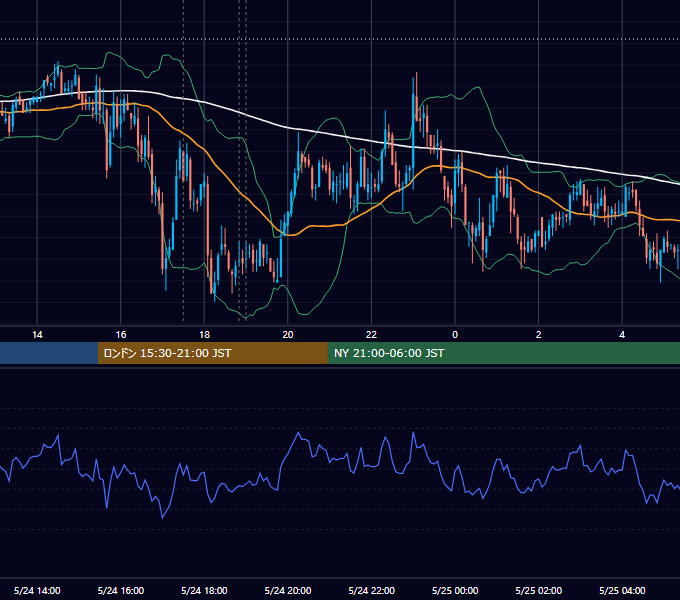This screenshot has width=680, height=600.
Task: Click the 5/24 16:00 time label
Action: pyautogui.click(x=121, y=590)
